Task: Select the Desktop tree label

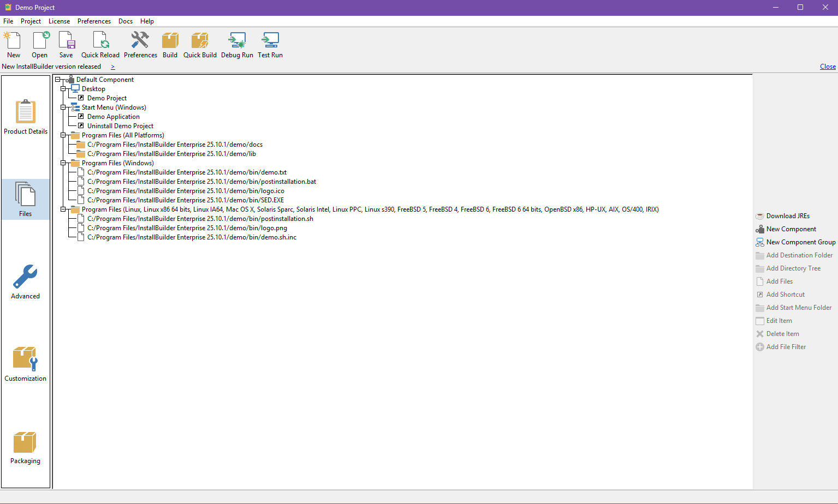Action: pos(93,89)
